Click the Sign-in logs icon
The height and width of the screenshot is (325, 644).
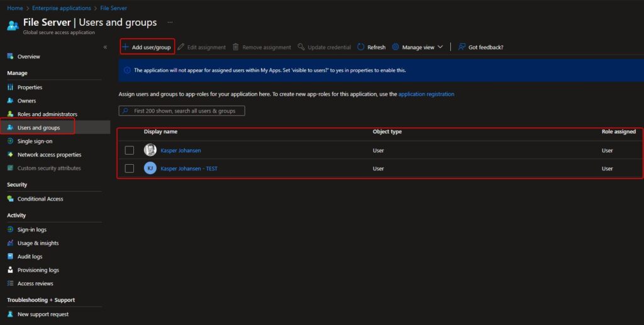coord(10,230)
